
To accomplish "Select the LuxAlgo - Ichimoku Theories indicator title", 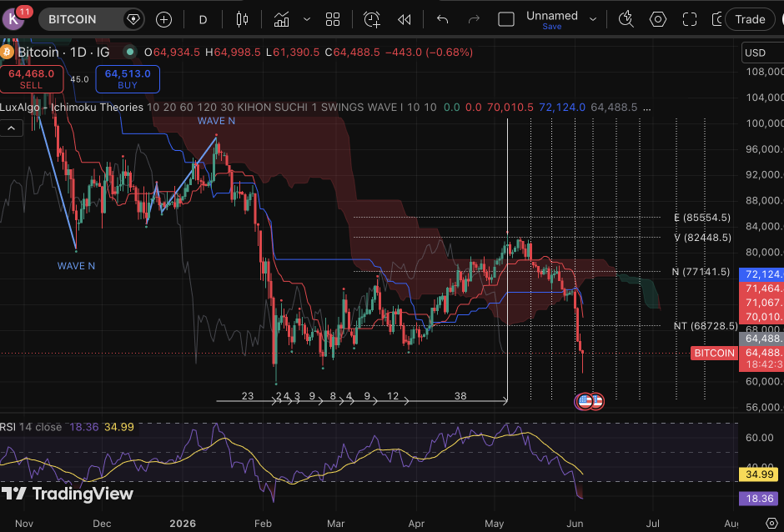I will click(72, 108).
